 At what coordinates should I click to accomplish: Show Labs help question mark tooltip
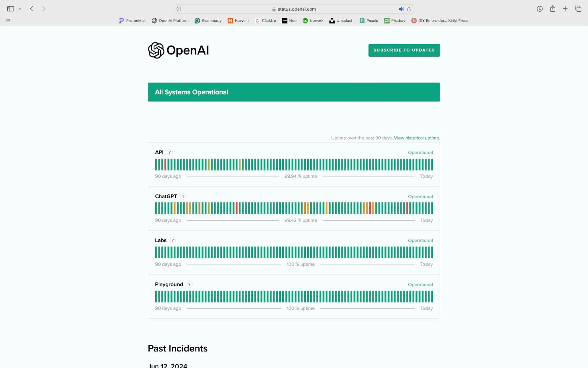[173, 240]
